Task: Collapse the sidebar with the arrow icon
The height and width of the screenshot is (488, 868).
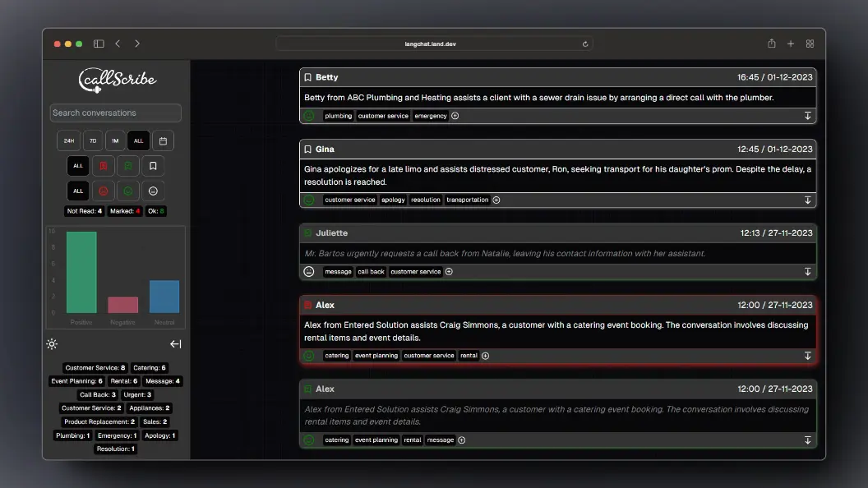Action: coord(175,344)
